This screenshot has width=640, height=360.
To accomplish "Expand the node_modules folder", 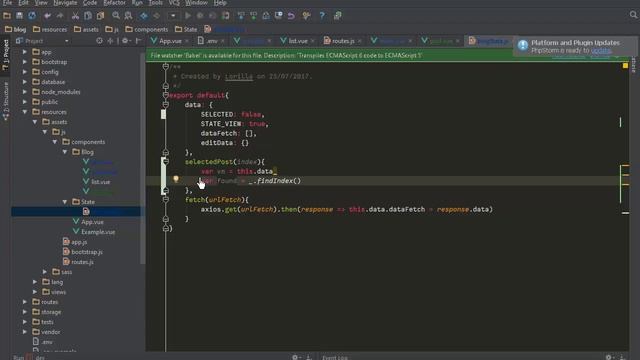I will tap(25, 92).
